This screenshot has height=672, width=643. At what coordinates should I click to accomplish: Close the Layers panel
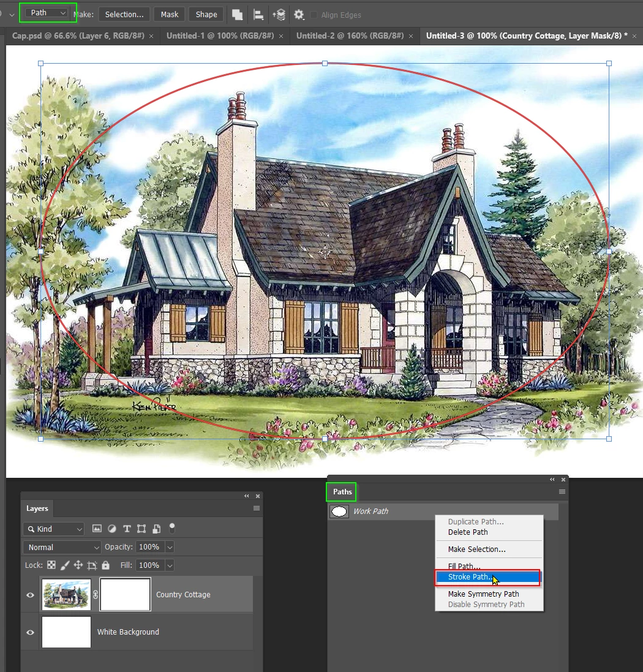(x=258, y=496)
